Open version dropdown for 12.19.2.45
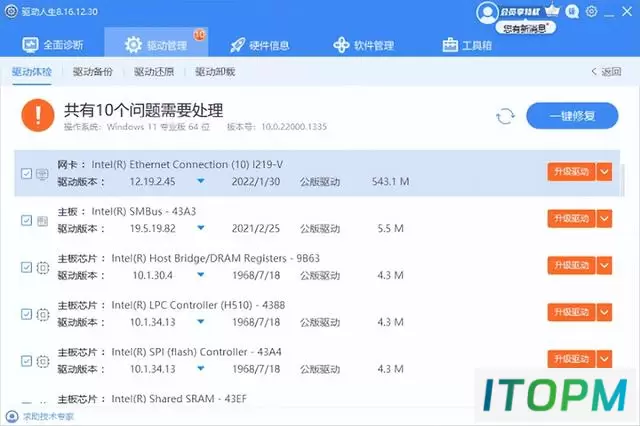 [201, 181]
